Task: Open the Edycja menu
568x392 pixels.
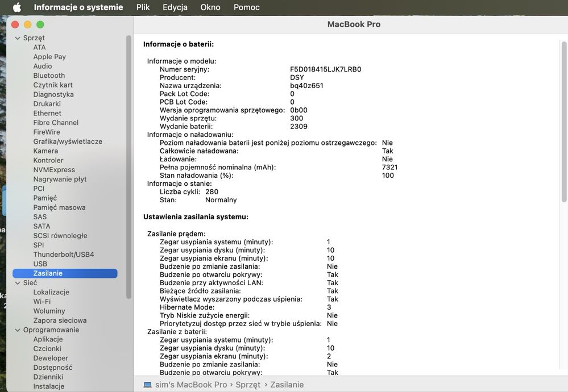Action: 175,7
